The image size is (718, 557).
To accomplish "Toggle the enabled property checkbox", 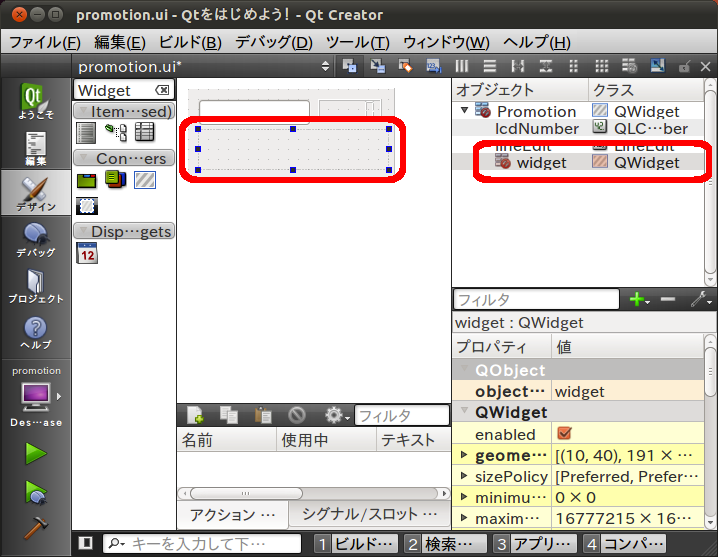I will click(x=564, y=434).
